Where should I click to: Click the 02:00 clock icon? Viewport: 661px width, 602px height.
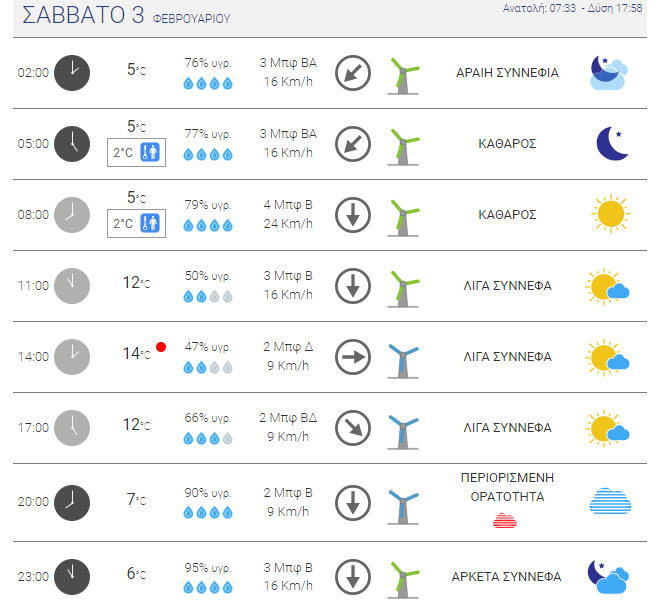pyautogui.click(x=72, y=73)
